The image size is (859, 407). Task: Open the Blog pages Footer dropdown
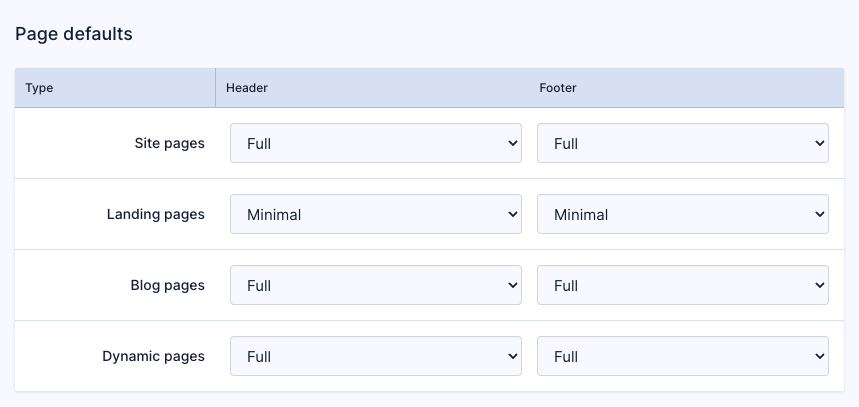[682, 285]
